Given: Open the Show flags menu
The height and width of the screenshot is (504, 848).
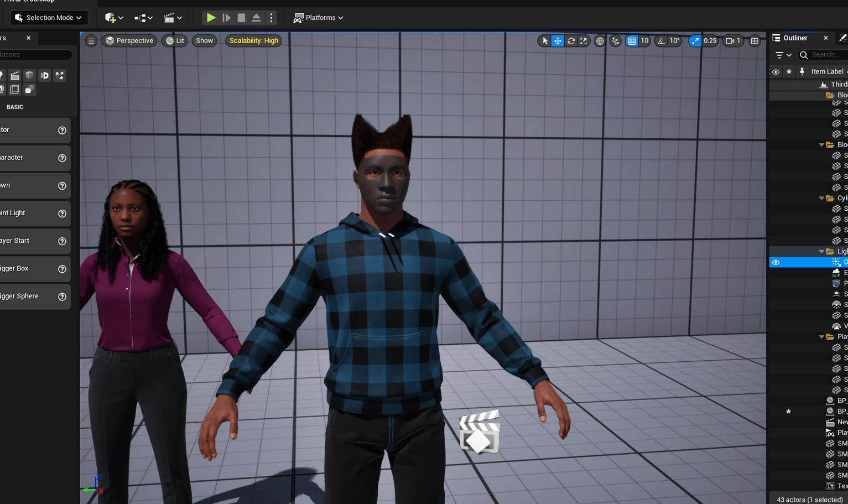Looking at the screenshot, I should pyautogui.click(x=204, y=41).
